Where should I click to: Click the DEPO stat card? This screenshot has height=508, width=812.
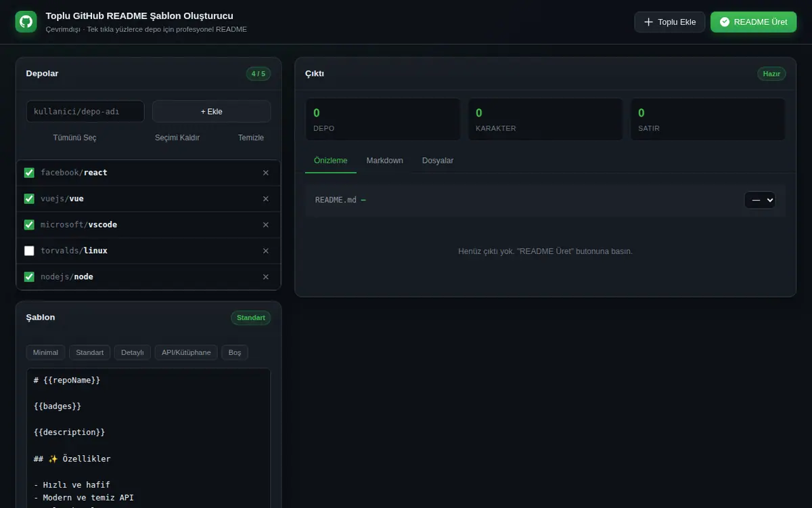[x=383, y=119]
